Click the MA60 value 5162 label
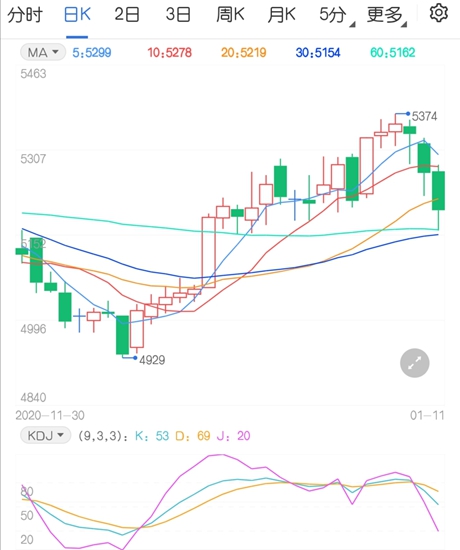This screenshot has width=460, height=550. 393,53
